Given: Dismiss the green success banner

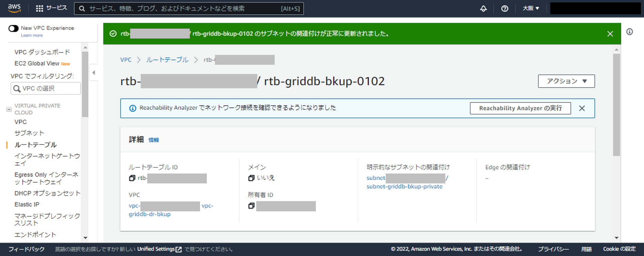Looking at the screenshot, I should pyautogui.click(x=610, y=34).
